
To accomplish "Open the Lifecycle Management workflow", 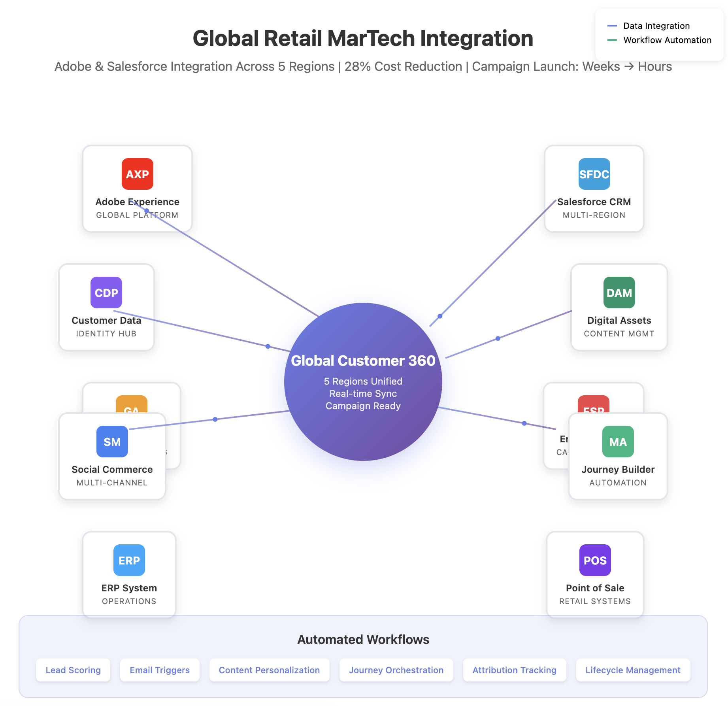I will 633,670.
